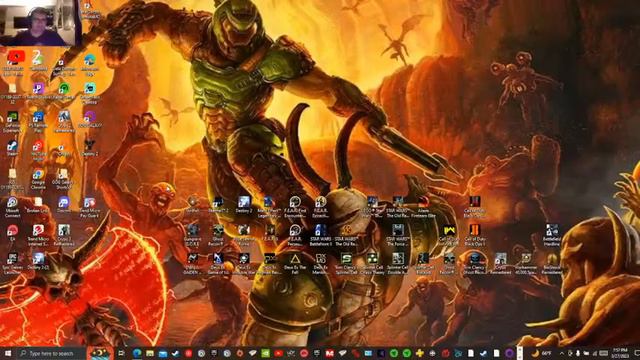Launch Deus Ex The Fall
This screenshot has height=360, width=640.
(295, 263)
